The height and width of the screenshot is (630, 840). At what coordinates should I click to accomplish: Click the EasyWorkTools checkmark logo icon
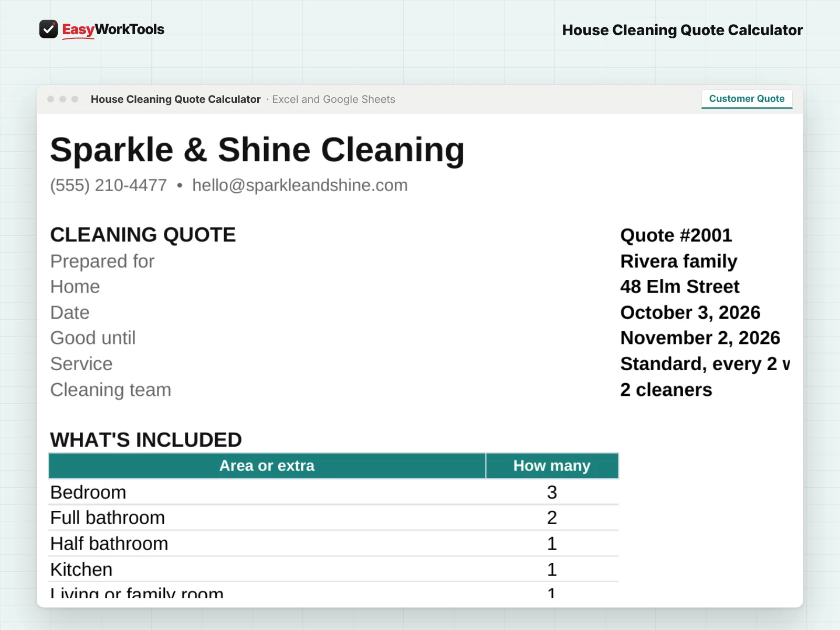click(x=48, y=29)
